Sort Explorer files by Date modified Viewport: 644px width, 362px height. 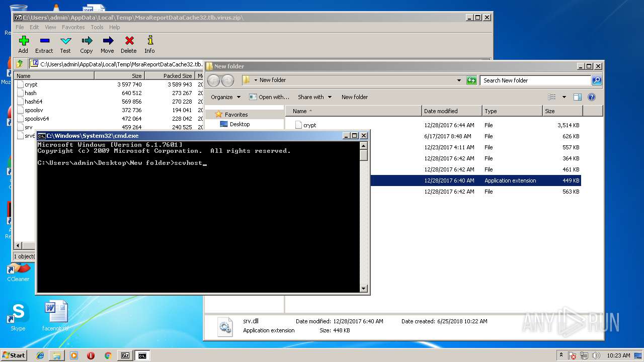click(x=451, y=111)
